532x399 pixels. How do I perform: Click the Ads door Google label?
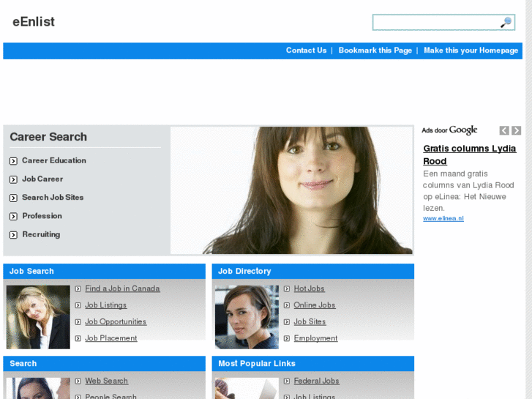(x=449, y=130)
